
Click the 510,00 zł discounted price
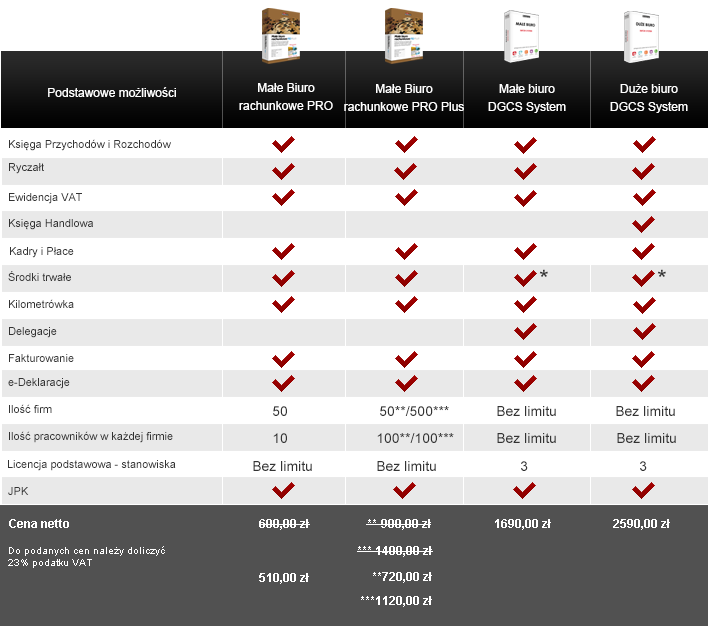[284, 578]
